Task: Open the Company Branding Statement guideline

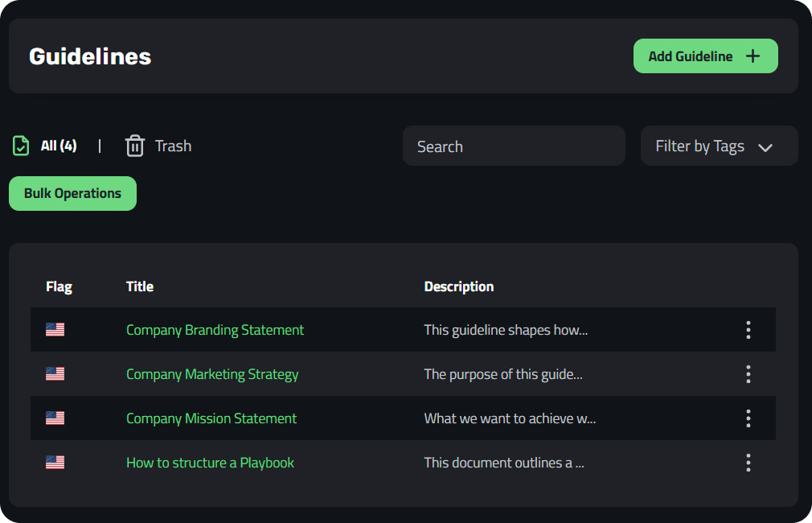Action: 215,330
